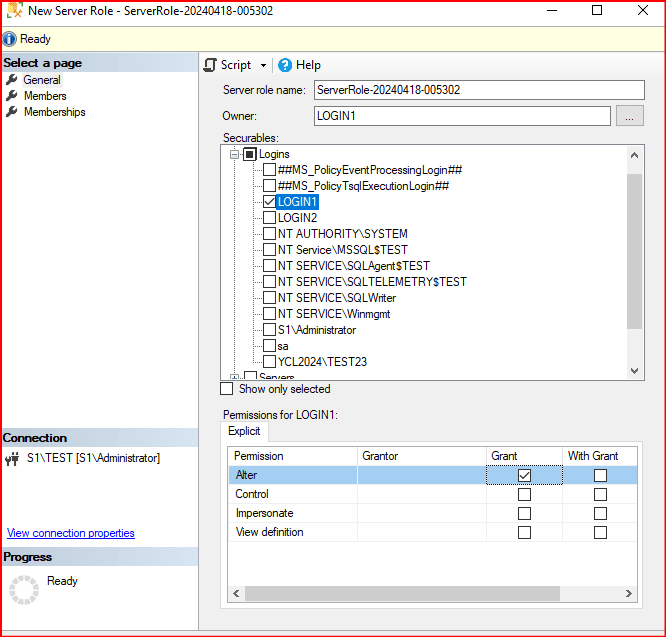Select the General page wrench icon
The image size is (666, 637).
12,80
